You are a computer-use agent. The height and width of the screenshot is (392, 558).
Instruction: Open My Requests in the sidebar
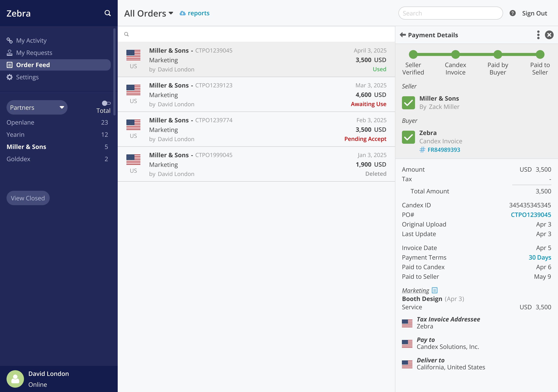34,53
